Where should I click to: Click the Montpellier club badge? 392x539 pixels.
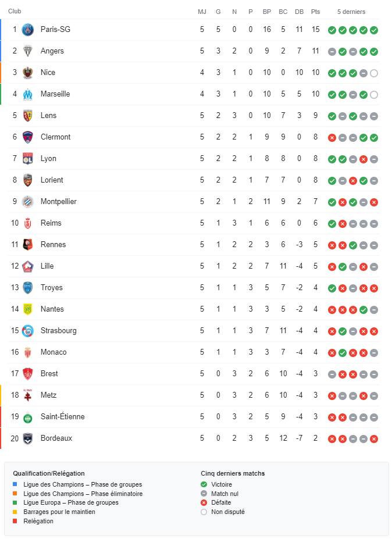(x=28, y=202)
